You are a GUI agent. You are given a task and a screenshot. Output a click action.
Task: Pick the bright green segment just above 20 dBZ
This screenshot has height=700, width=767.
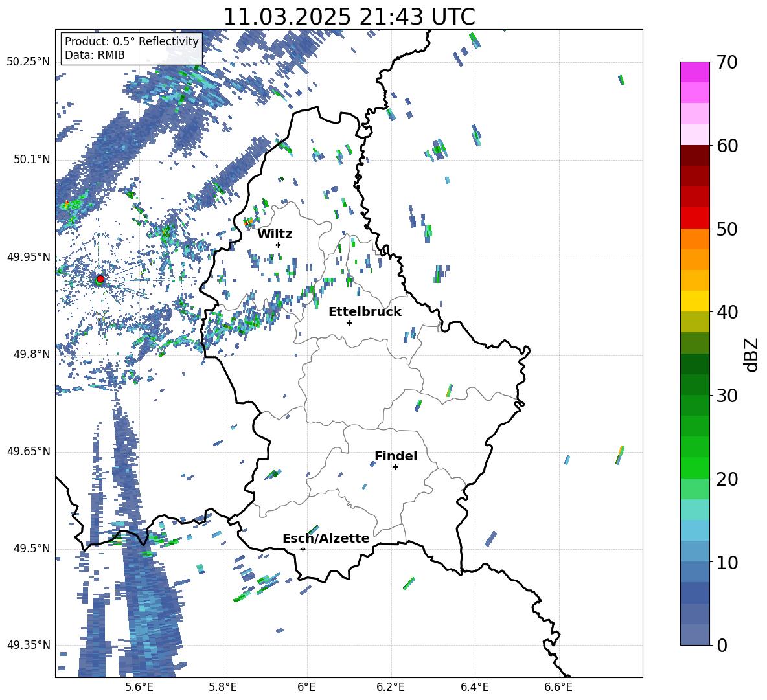point(694,468)
